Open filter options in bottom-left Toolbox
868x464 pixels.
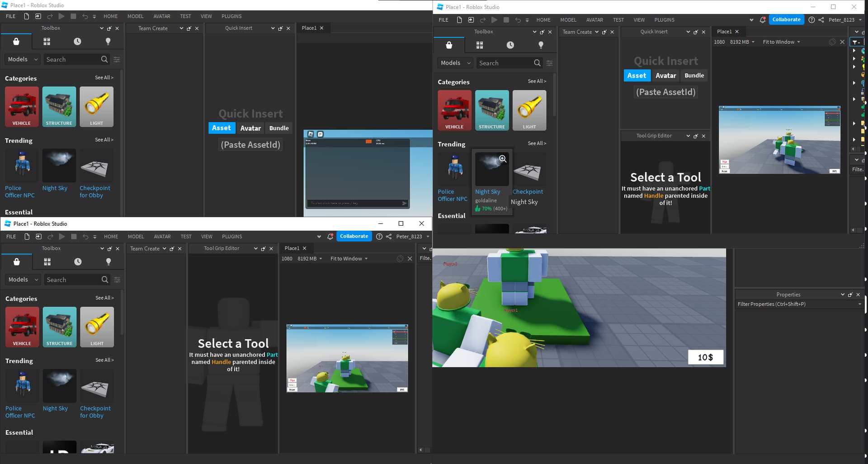click(x=117, y=279)
